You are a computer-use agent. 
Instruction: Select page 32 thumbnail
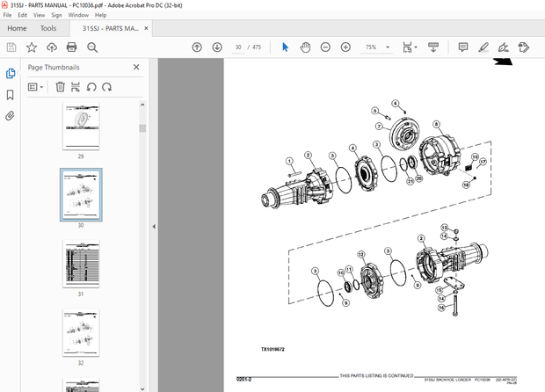coord(81,333)
